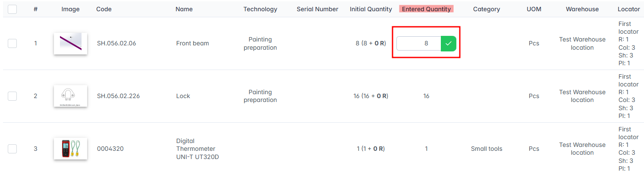Tick the Digital Thermometer row checkbox
Viewport: 644px width, 175px height.
click(x=12, y=149)
